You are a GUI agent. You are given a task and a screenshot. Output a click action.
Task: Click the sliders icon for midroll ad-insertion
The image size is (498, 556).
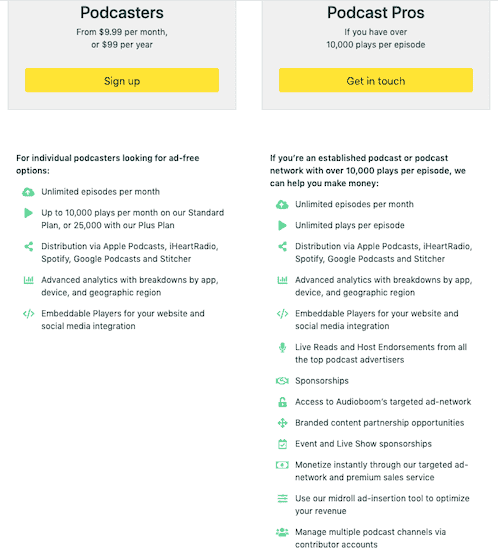tap(282, 499)
